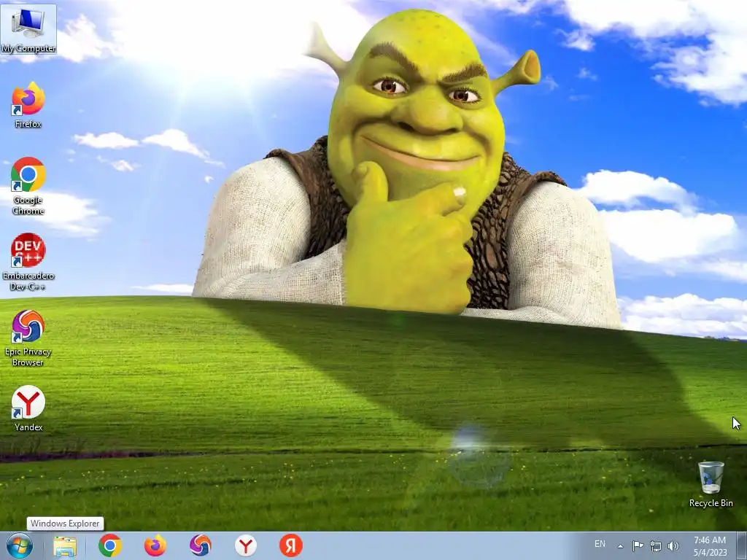
Task: Launch Epic Privacy Browser from the taskbar
Action: click(x=201, y=545)
